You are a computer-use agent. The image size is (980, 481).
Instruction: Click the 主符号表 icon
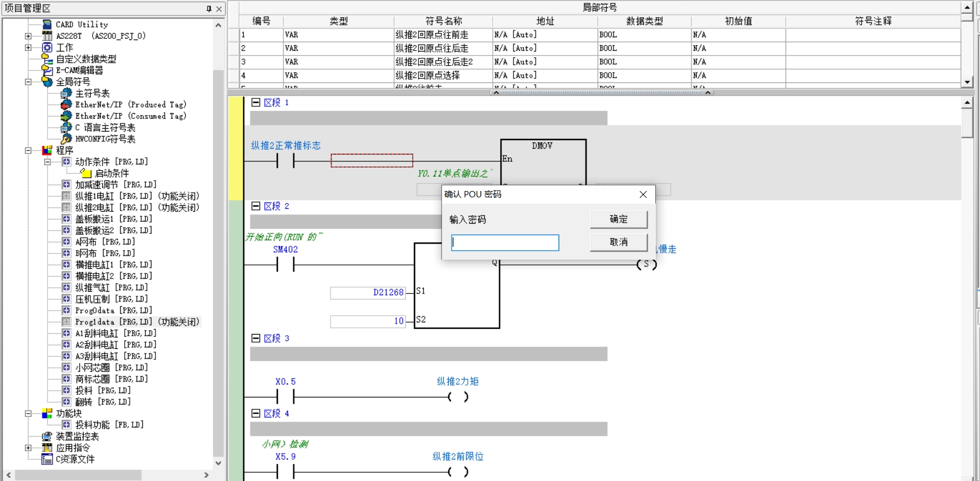pos(66,93)
